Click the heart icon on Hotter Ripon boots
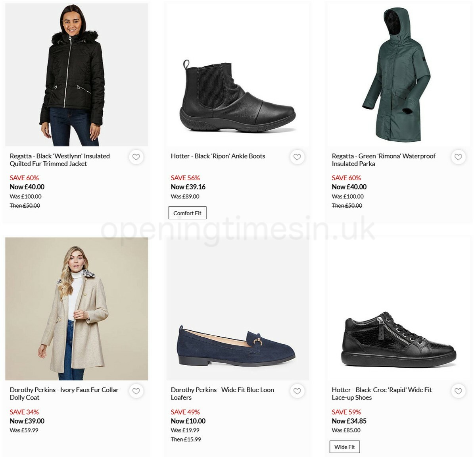This screenshot has height=457, width=476. click(x=297, y=157)
